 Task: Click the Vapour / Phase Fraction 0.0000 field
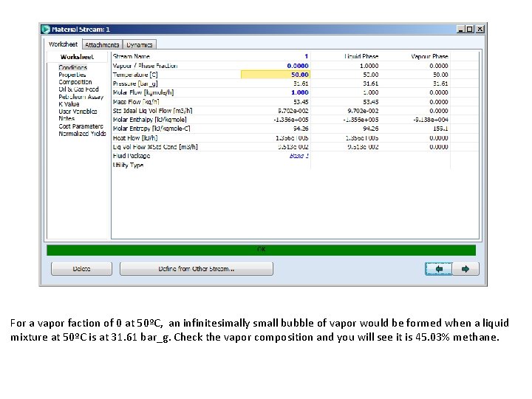(275, 66)
